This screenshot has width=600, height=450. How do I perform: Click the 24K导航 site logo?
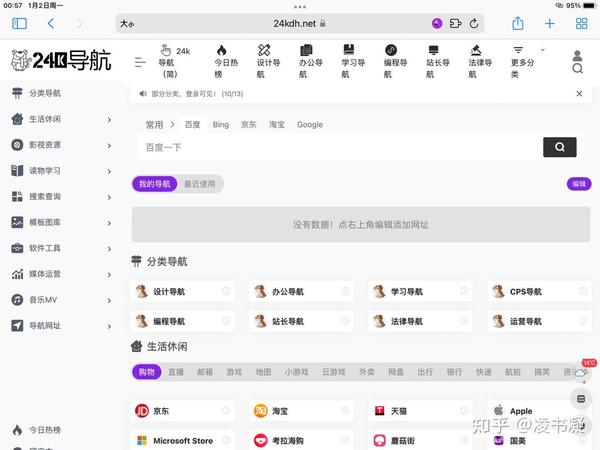click(61, 60)
